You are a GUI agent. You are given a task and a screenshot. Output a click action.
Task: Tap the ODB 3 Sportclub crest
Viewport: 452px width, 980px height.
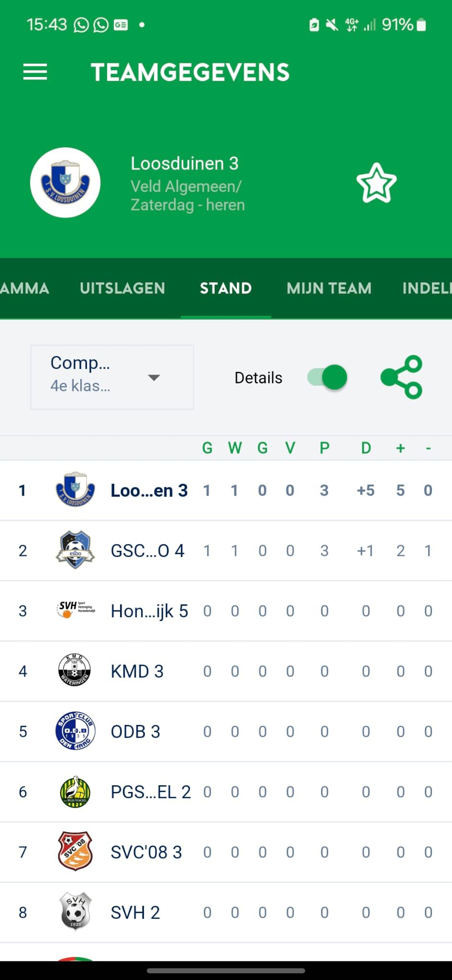click(75, 731)
